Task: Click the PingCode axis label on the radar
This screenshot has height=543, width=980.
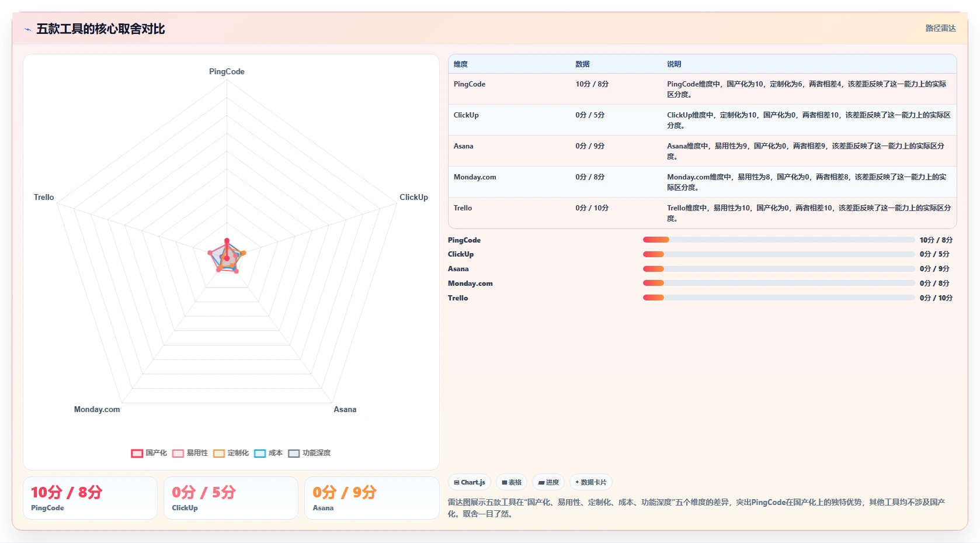Action: (x=227, y=71)
